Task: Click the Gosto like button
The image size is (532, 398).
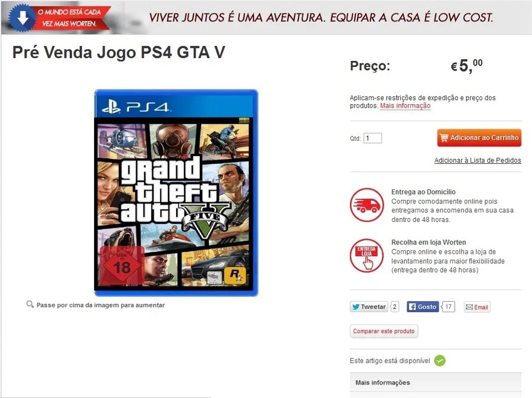Action: click(423, 307)
